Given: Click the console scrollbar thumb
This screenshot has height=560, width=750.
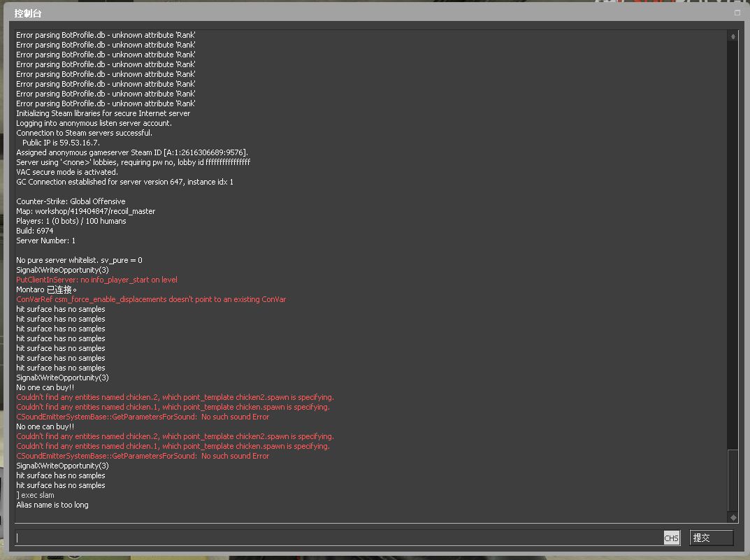Looking at the screenshot, I should tap(733, 480).
